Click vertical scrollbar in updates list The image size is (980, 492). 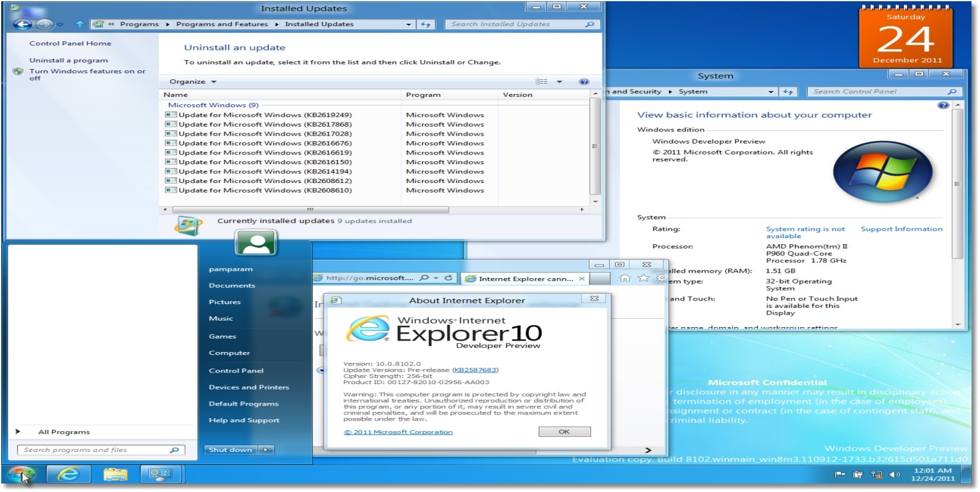click(595, 146)
